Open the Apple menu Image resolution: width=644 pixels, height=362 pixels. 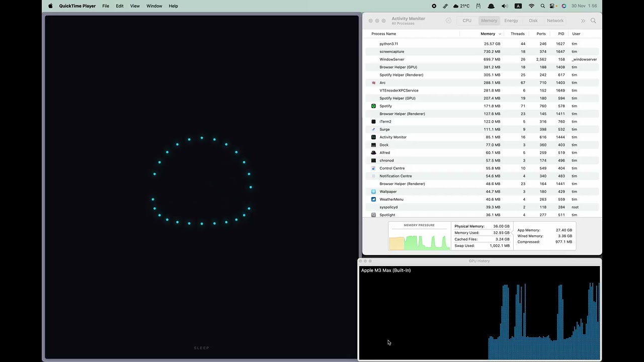50,6
